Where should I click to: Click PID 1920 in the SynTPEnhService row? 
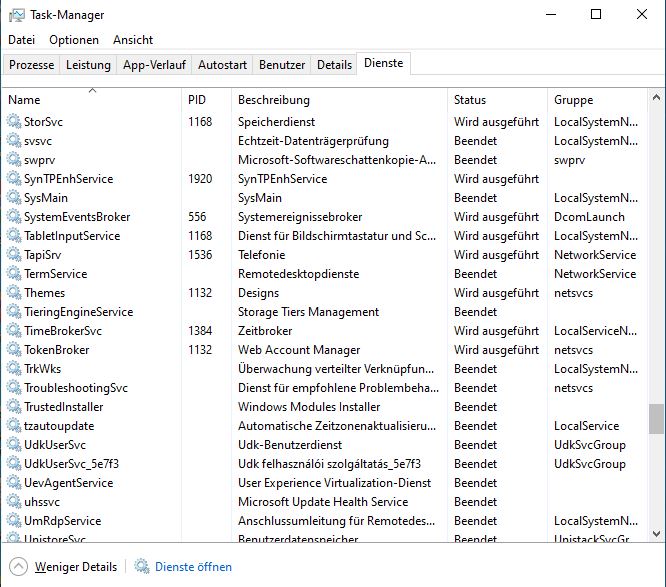pos(200,179)
